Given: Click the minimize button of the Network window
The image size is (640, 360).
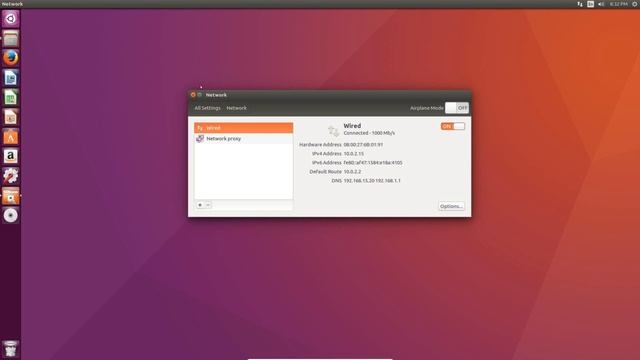Looking at the screenshot, I should (200, 95).
